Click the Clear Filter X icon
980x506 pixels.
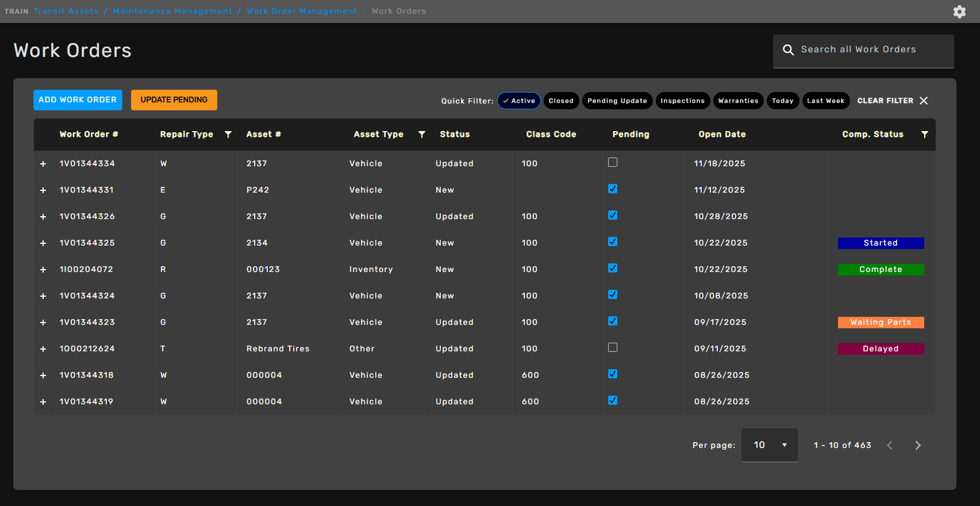point(924,101)
